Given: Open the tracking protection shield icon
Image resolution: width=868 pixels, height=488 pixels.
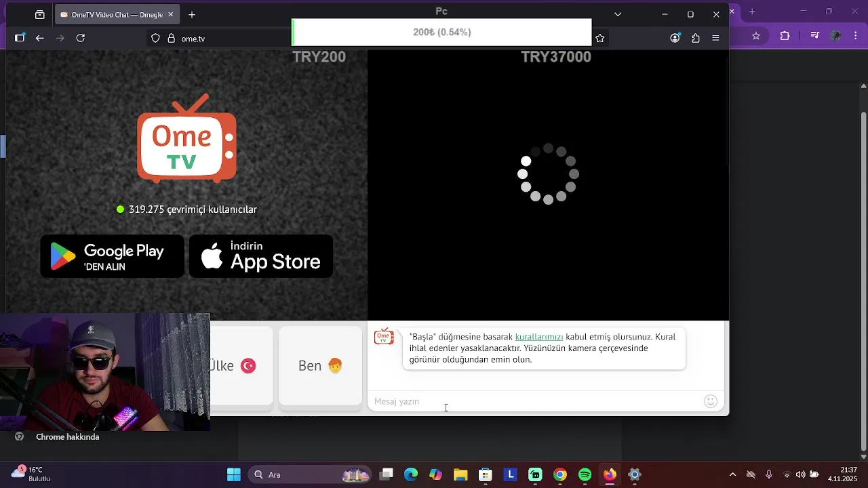Looking at the screenshot, I should click(155, 39).
